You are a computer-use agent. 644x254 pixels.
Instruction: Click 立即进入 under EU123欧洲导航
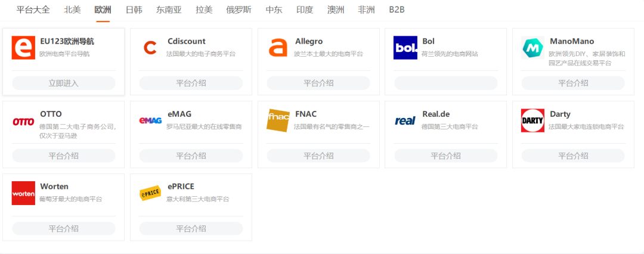click(64, 83)
